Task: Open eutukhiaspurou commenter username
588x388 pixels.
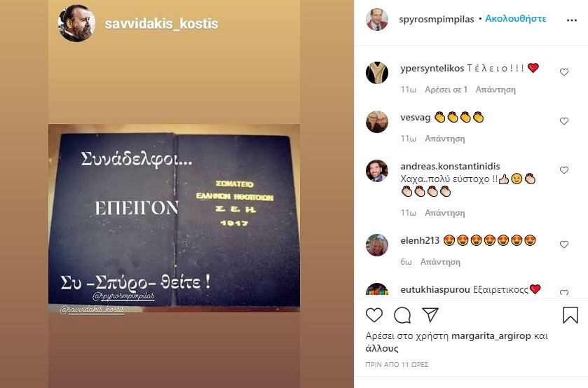Action: point(435,290)
